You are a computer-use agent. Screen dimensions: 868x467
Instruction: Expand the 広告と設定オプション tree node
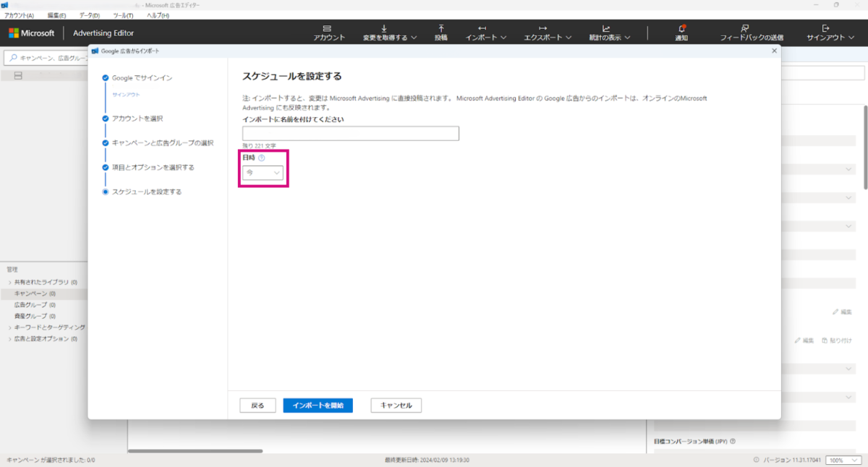[x=9, y=339]
